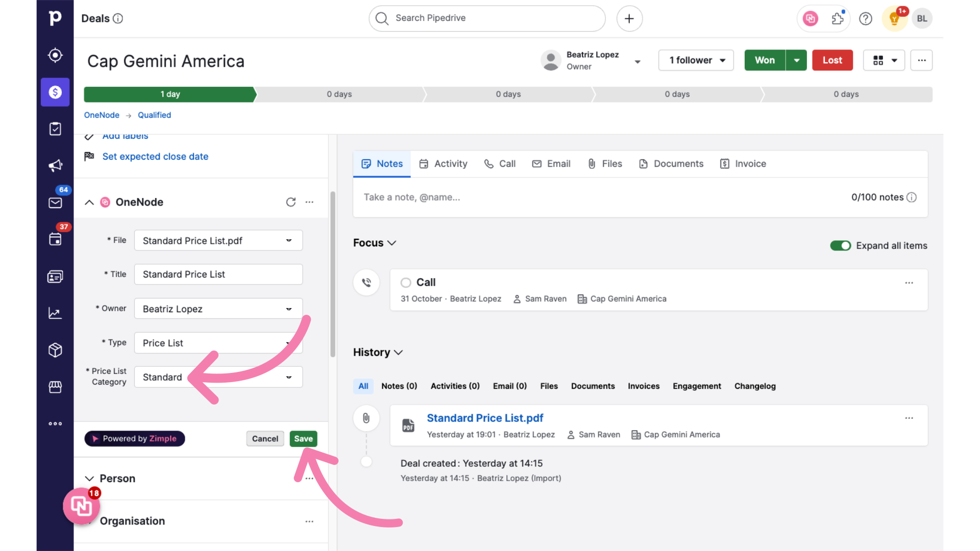The height and width of the screenshot is (551, 980).
Task: Select the first pipeline stage 1 day
Action: (x=170, y=94)
